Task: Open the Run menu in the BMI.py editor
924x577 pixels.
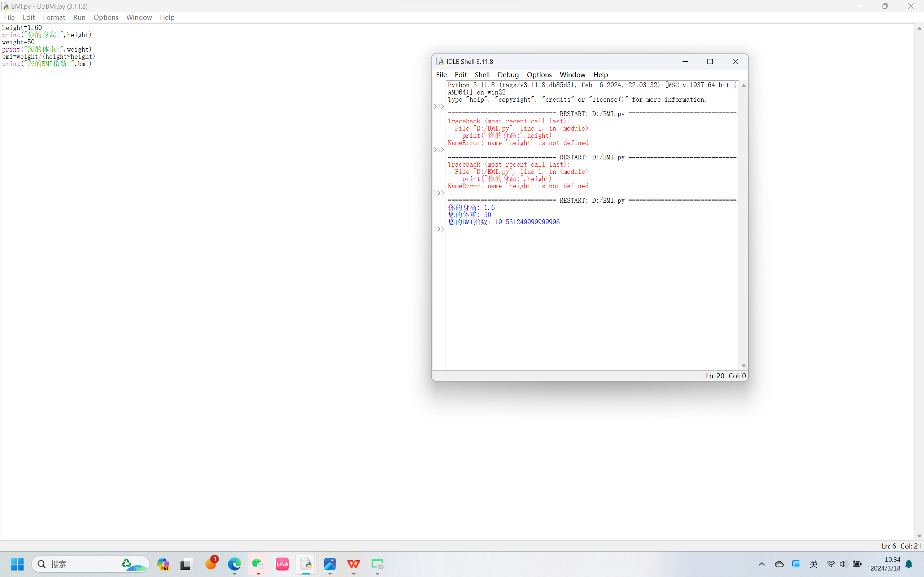Action: [x=79, y=17]
